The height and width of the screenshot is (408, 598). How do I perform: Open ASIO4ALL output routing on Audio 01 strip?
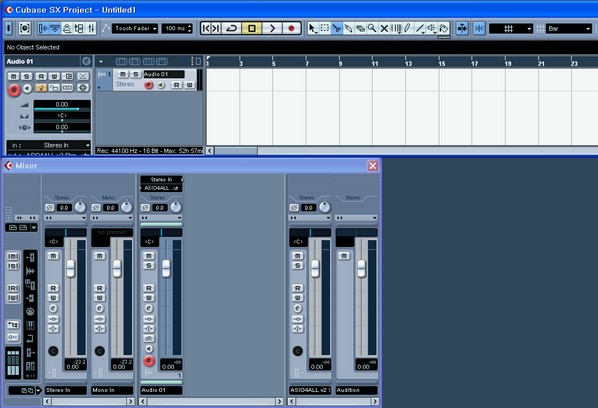coord(162,188)
